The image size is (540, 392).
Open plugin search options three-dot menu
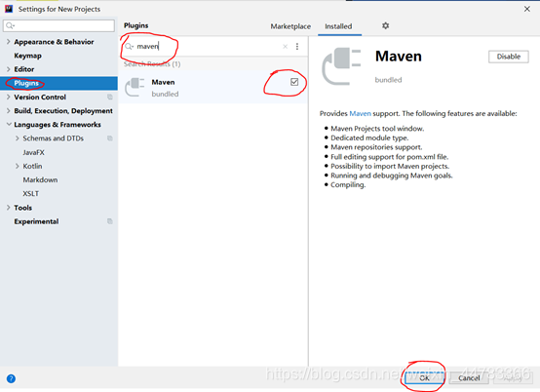coord(297,47)
